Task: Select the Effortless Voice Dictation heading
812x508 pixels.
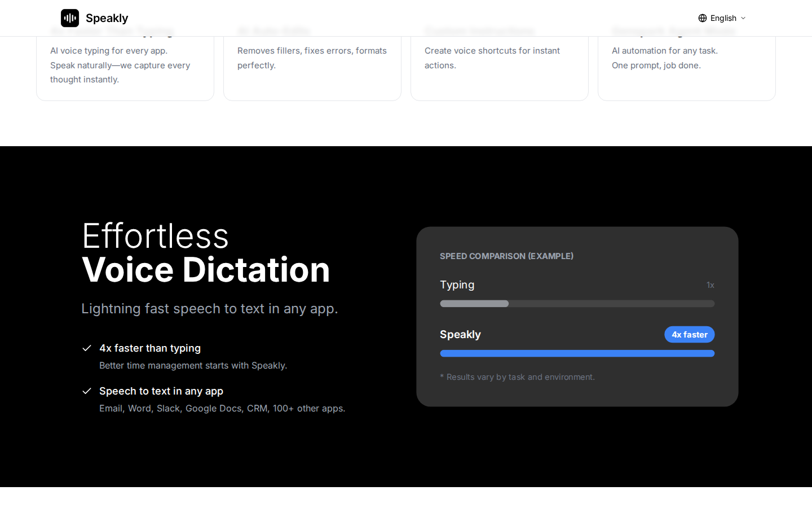Action: tap(206, 252)
